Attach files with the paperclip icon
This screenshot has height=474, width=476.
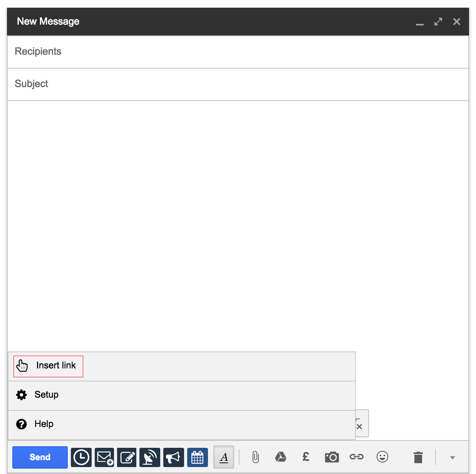coord(255,457)
